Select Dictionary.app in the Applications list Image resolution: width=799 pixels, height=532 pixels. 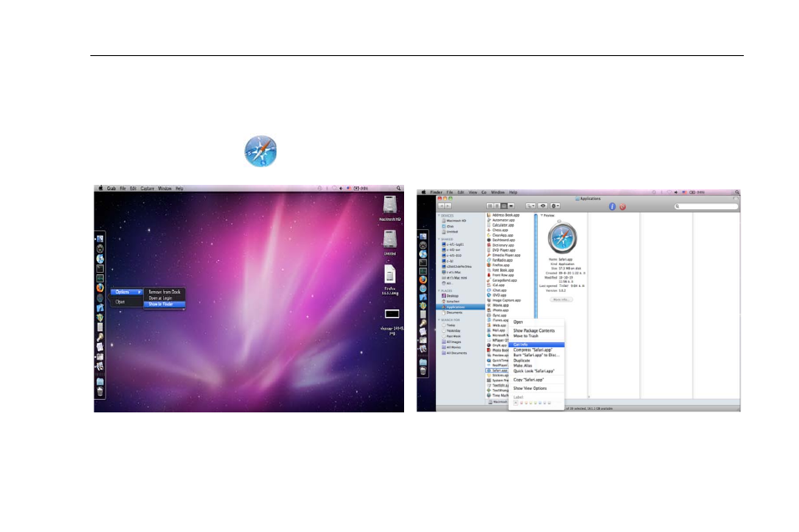(500, 245)
